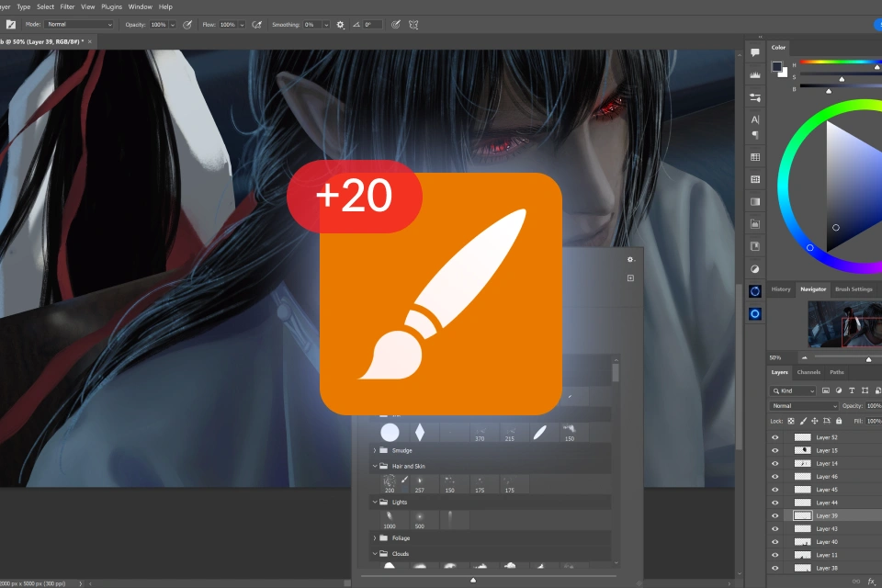The image size is (882, 588).
Task: Filter layers by adjustment layer icon
Action: coord(839,390)
